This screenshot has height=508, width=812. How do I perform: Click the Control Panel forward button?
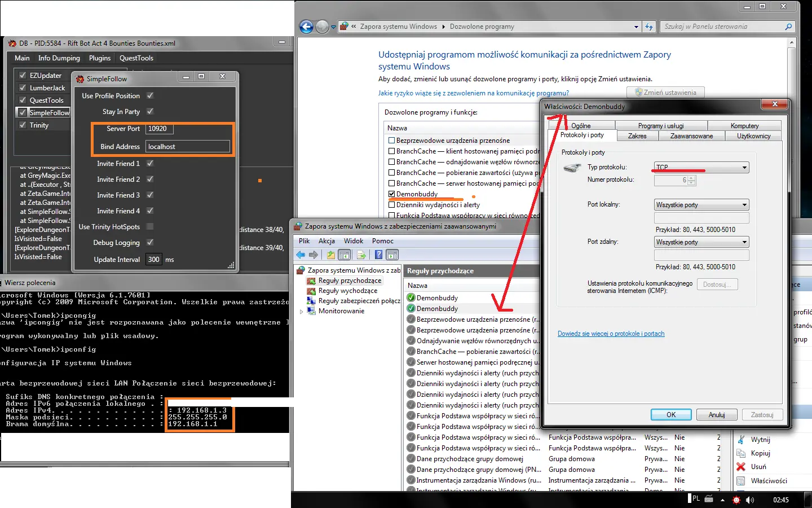pyautogui.click(x=322, y=27)
